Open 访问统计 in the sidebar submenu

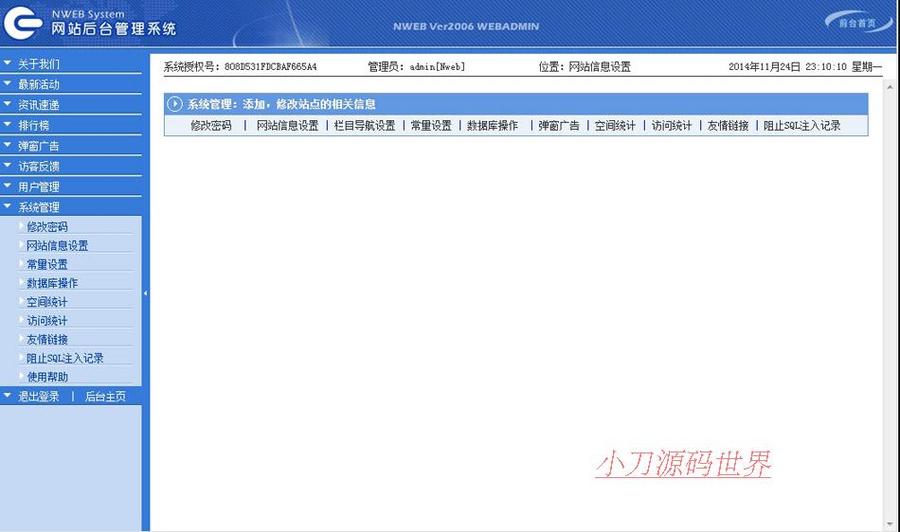tap(47, 321)
